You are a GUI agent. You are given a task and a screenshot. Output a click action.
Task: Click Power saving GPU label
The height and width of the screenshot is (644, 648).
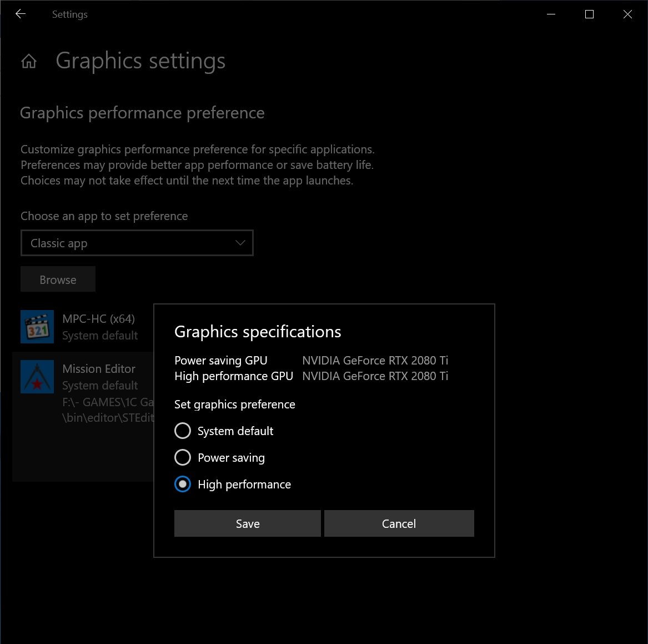coord(220,361)
